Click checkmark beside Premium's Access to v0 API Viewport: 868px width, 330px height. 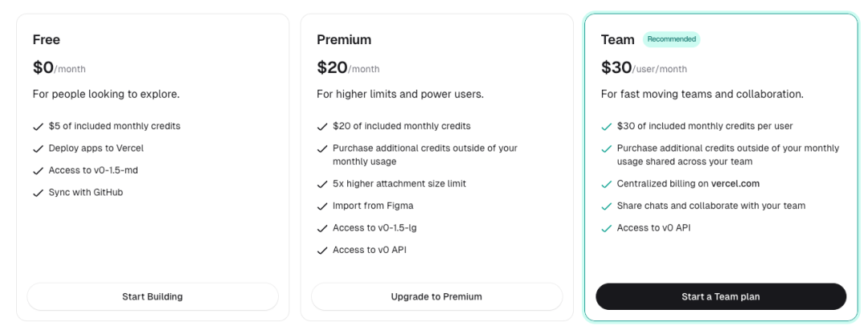click(x=322, y=251)
